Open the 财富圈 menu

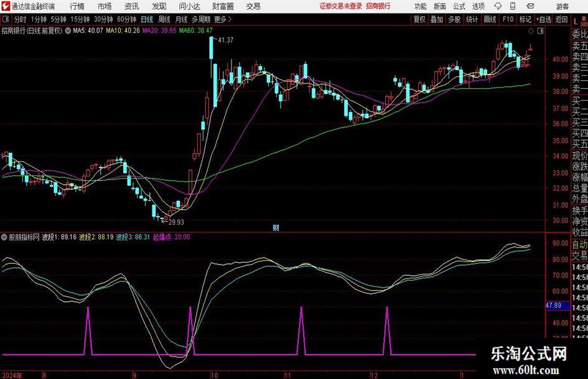point(223,6)
